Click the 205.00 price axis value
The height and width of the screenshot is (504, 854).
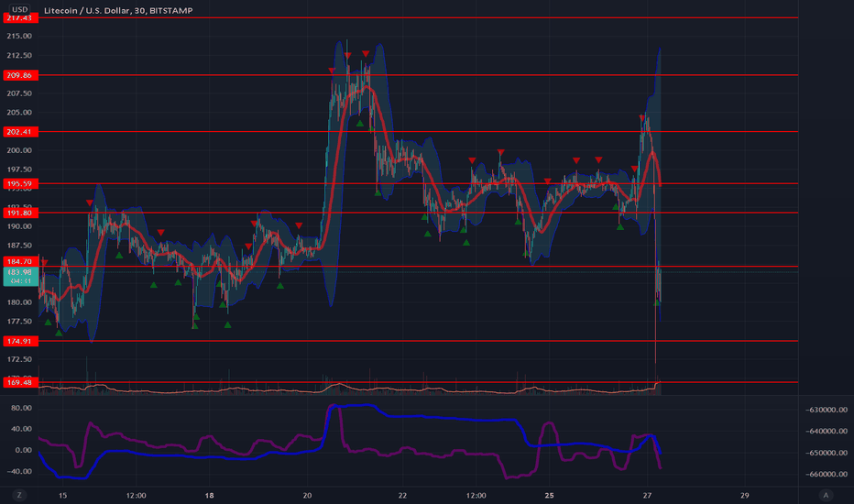tap(19, 113)
